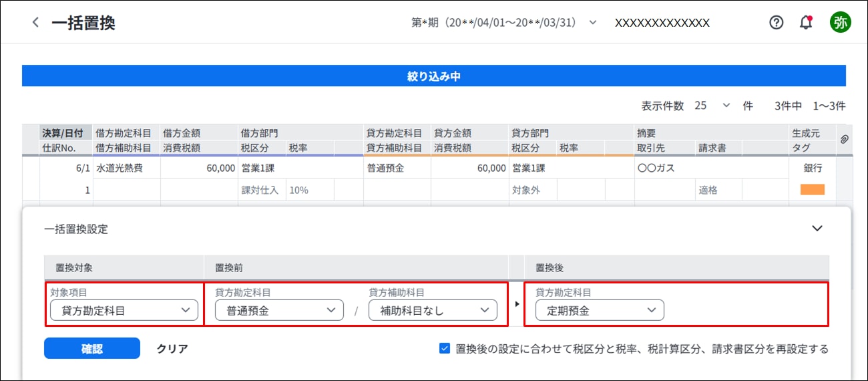The width and height of the screenshot is (868, 381).
Task: Select the 6/1 date cell
Action: click(66, 168)
